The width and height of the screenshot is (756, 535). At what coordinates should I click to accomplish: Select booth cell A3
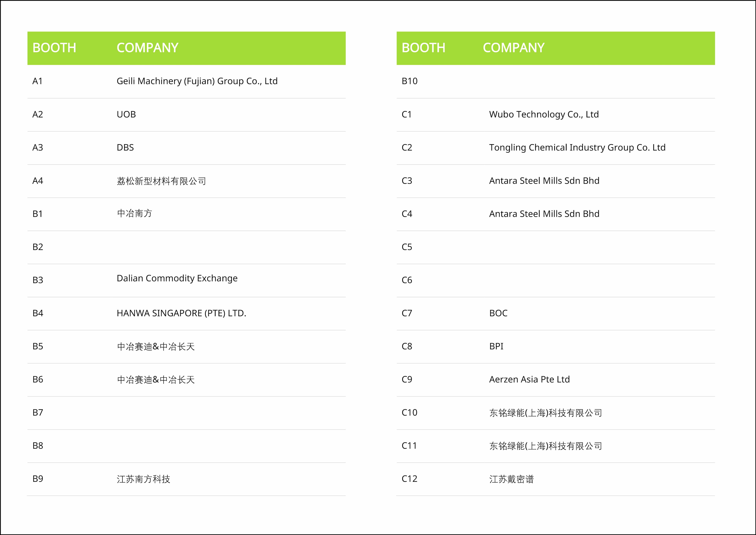click(x=38, y=147)
